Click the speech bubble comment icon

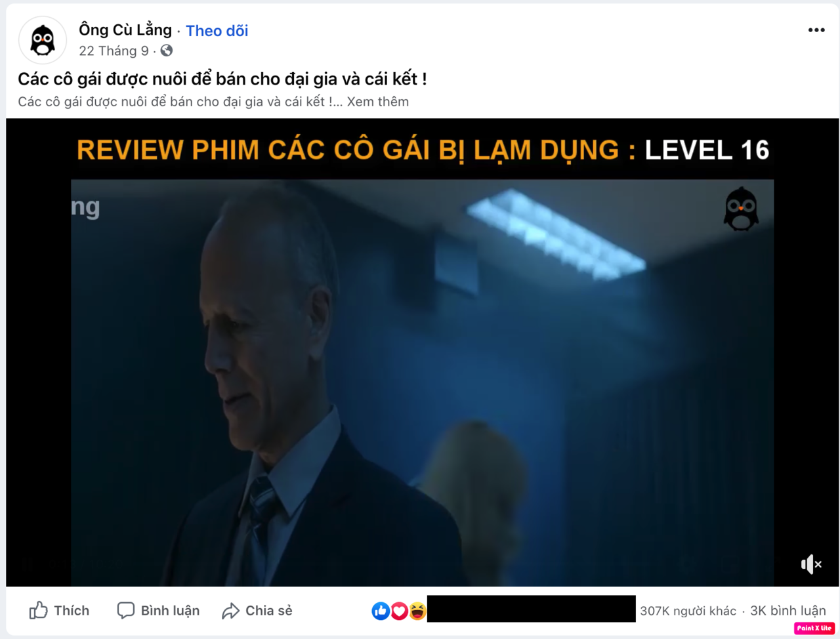(x=125, y=611)
